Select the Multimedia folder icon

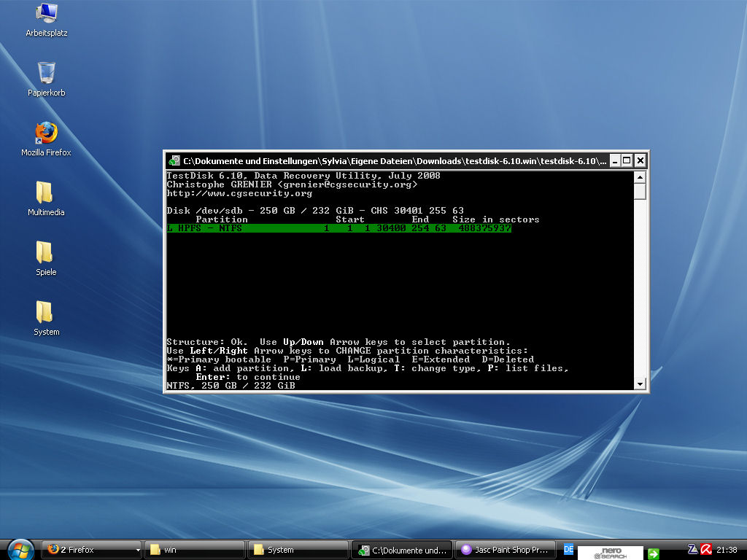pyautogui.click(x=46, y=198)
